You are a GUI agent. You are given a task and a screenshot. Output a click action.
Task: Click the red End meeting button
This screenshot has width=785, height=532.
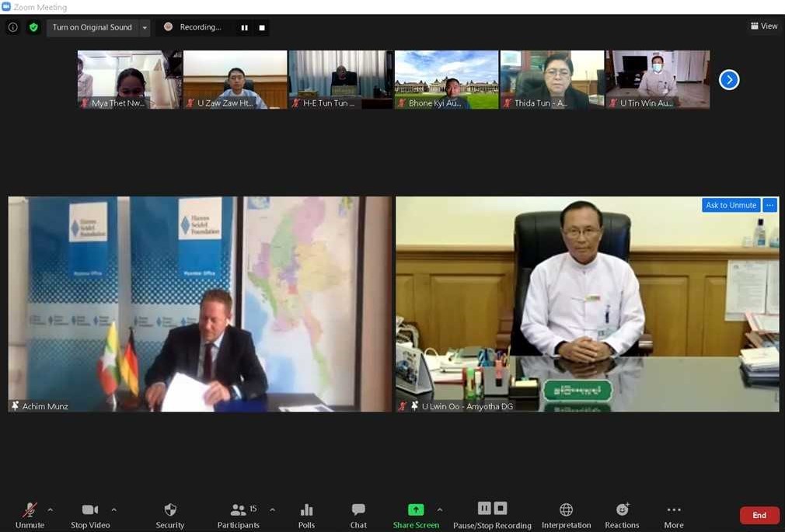coord(759,515)
